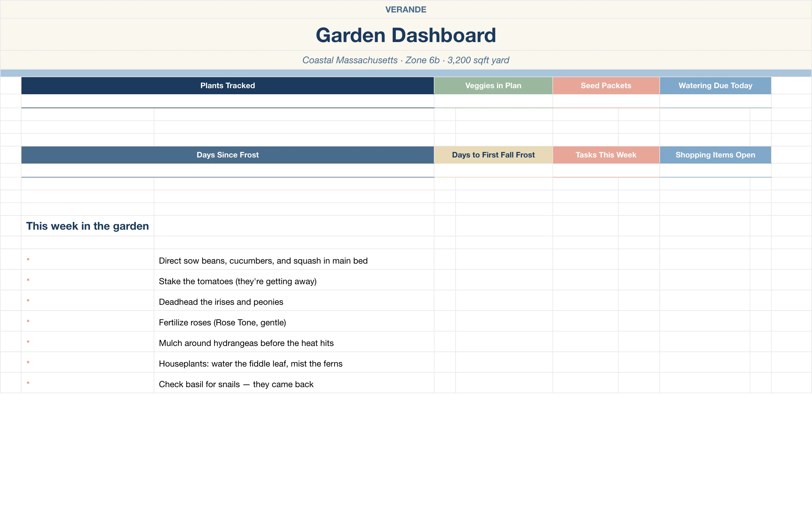812x522 pixels.
Task: Click the Days Since Frost header
Action: (x=227, y=155)
